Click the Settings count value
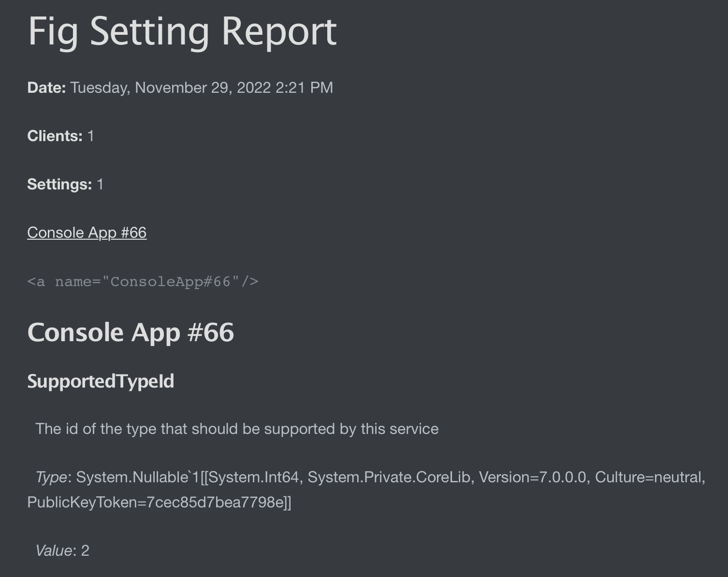The height and width of the screenshot is (577, 728). pyautogui.click(x=100, y=184)
